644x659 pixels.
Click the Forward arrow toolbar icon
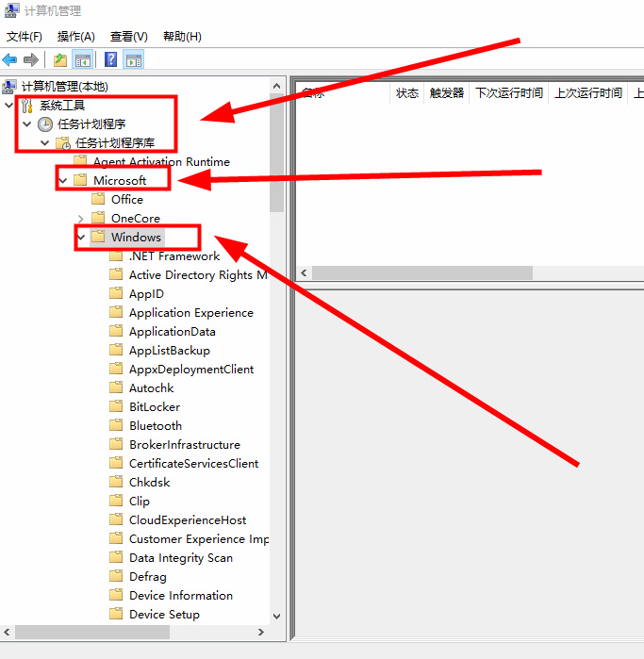(x=31, y=60)
